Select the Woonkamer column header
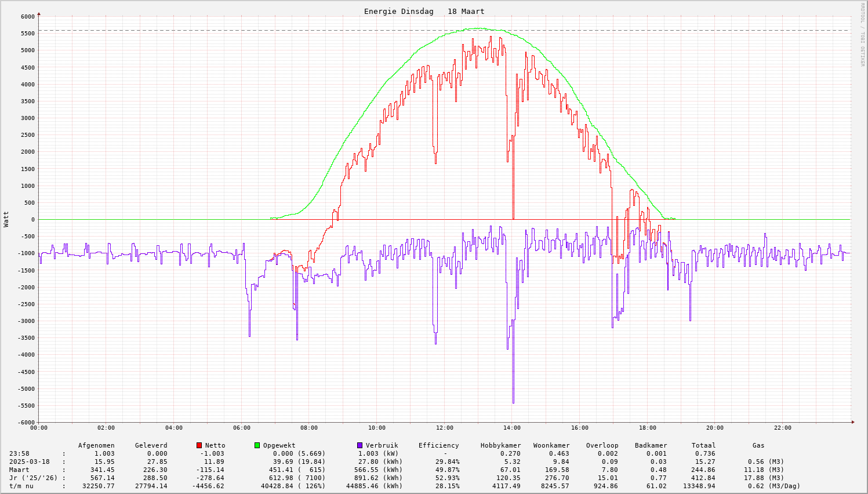This screenshot has height=494, width=868. pyautogui.click(x=551, y=445)
